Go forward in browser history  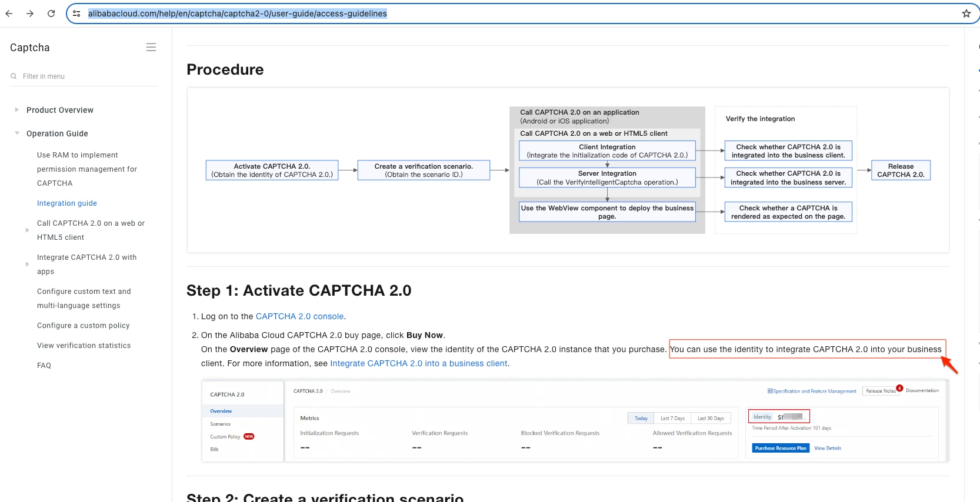click(x=30, y=14)
